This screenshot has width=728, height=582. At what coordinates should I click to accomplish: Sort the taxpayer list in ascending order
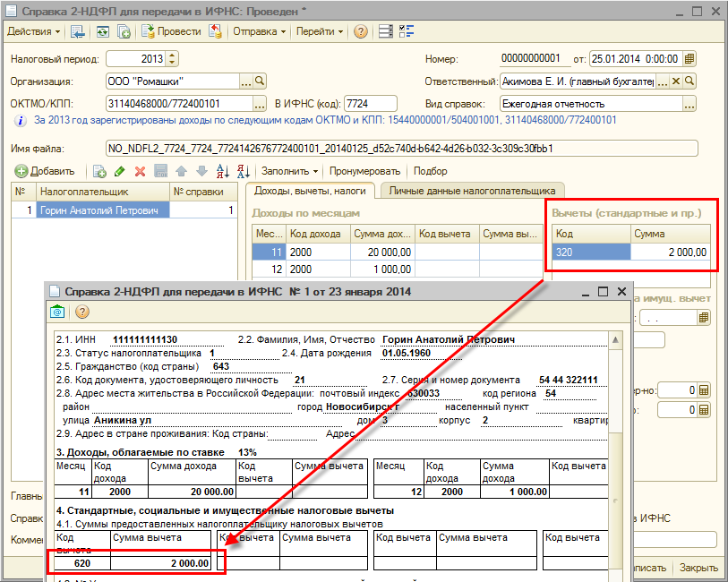click(221, 171)
